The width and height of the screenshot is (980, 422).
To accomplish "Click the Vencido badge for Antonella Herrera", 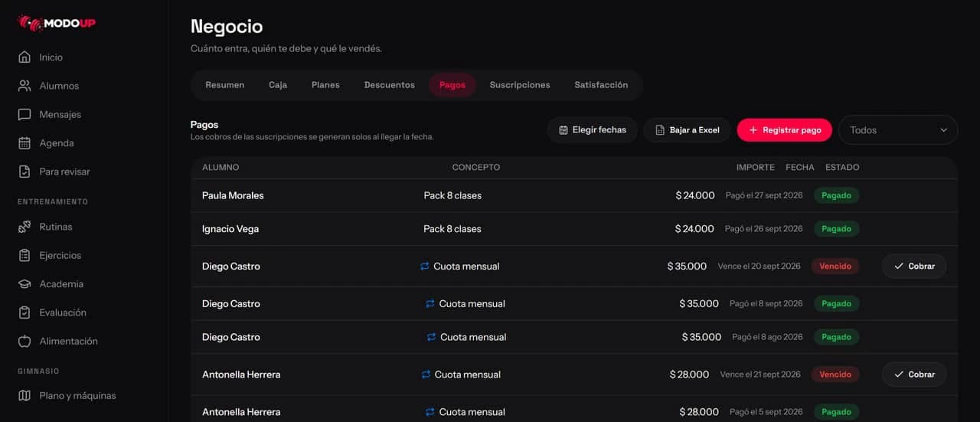I will tap(835, 375).
